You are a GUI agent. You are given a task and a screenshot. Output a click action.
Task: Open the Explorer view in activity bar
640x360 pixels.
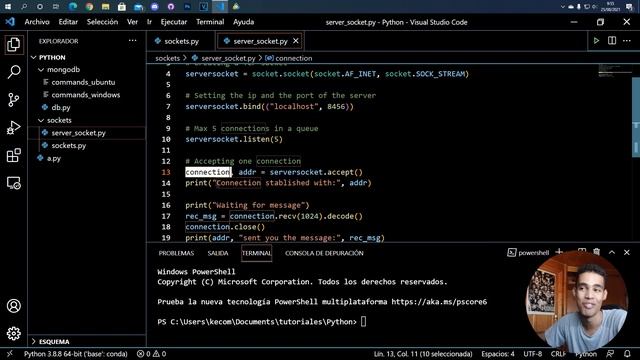click(x=13, y=44)
